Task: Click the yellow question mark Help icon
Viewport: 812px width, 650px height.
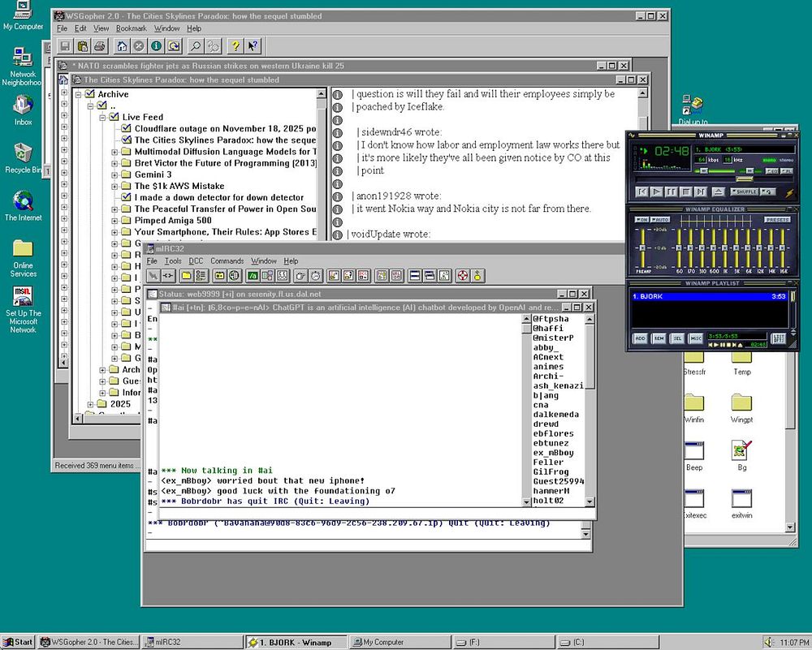Action: click(235, 46)
